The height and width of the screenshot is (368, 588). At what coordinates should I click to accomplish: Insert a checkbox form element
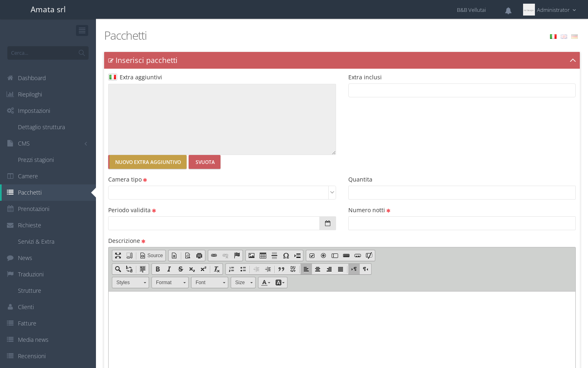(312, 256)
